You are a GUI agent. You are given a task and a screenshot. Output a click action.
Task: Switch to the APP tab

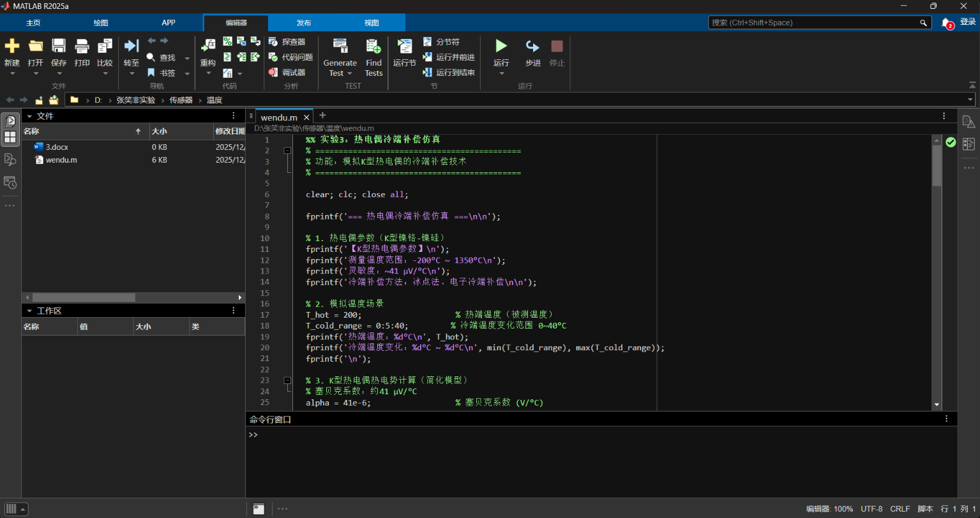tap(169, 23)
